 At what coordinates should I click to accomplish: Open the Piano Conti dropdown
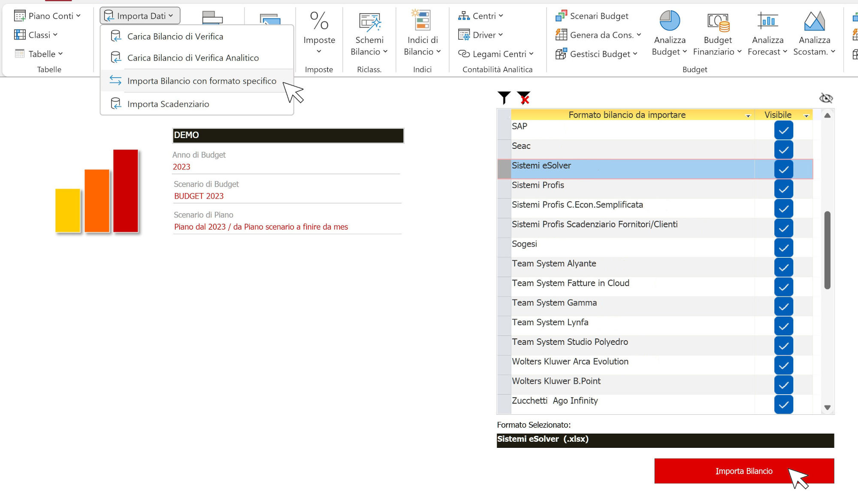(x=78, y=16)
